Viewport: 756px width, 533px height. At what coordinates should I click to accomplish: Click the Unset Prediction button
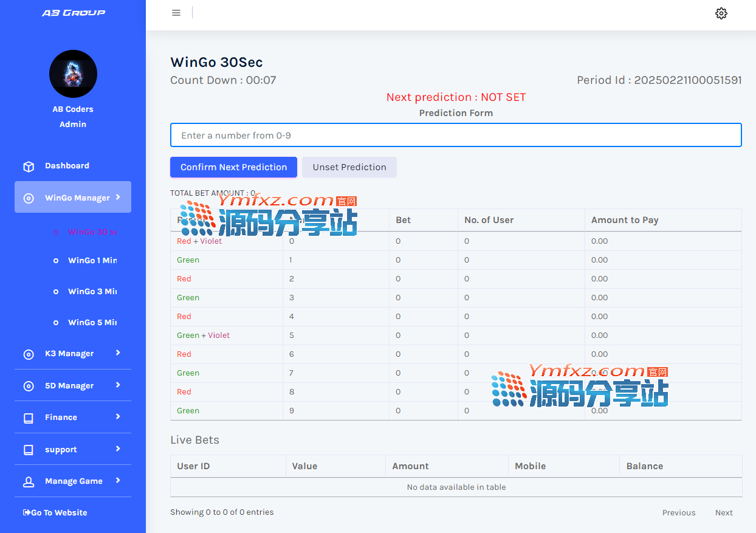[349, 167]
